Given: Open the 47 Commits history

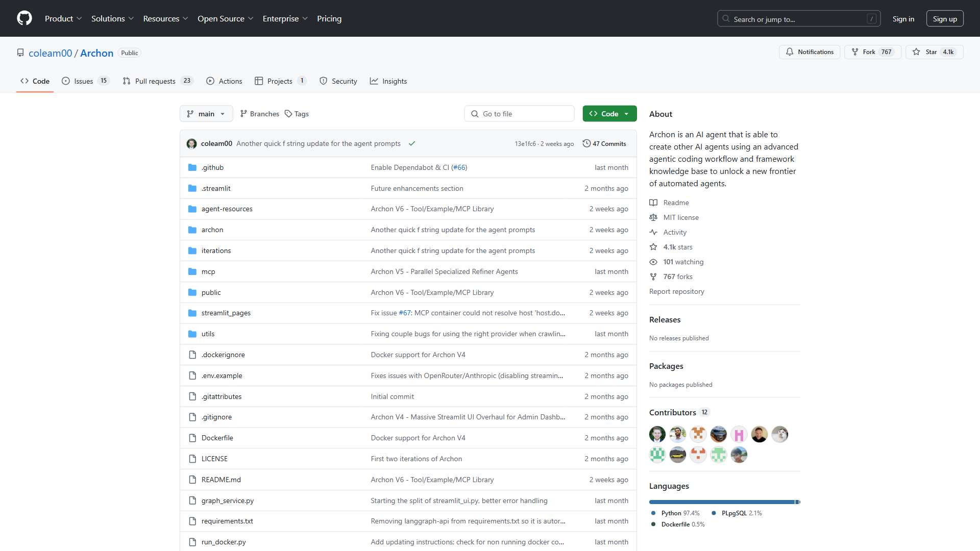Looking at the screenshot, I should [604, 144].
